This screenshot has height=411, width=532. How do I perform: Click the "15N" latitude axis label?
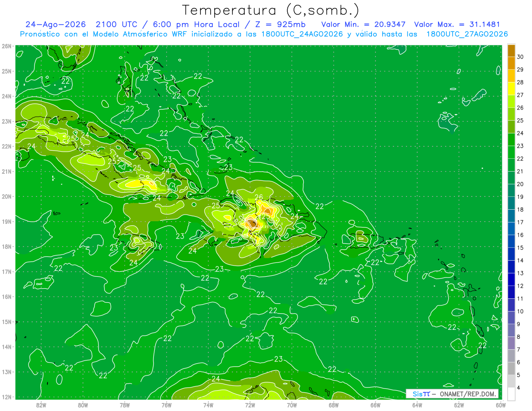(x=7, y=322)
